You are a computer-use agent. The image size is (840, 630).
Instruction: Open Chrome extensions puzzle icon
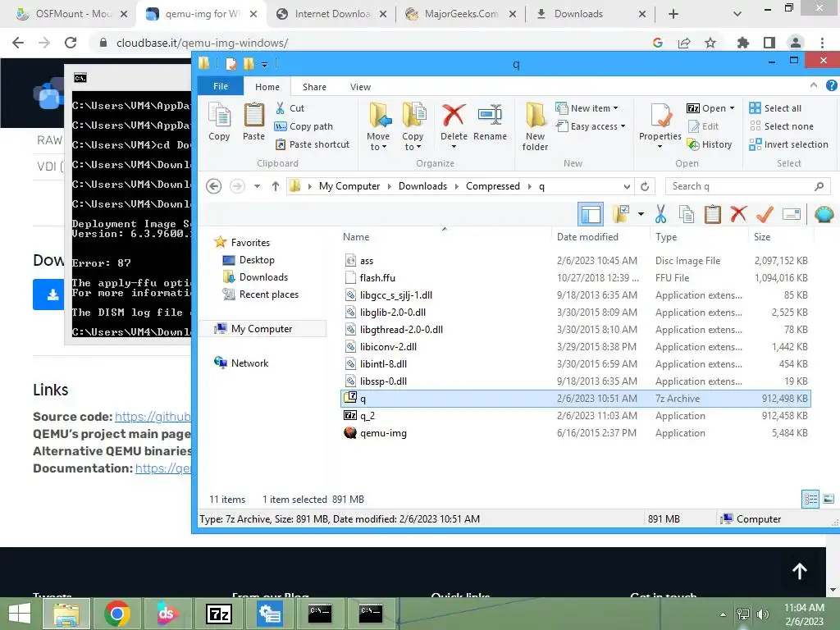pyautogui.click(x=743, y=43)
